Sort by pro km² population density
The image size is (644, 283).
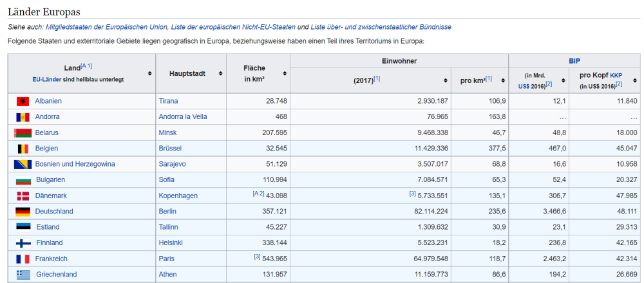(x=502, y=80)
